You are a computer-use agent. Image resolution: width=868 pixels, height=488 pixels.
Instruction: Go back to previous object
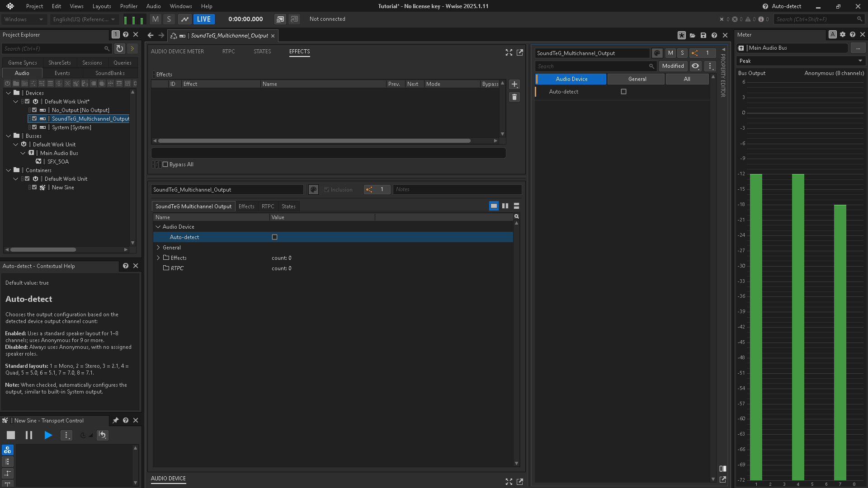click(151, 35)
